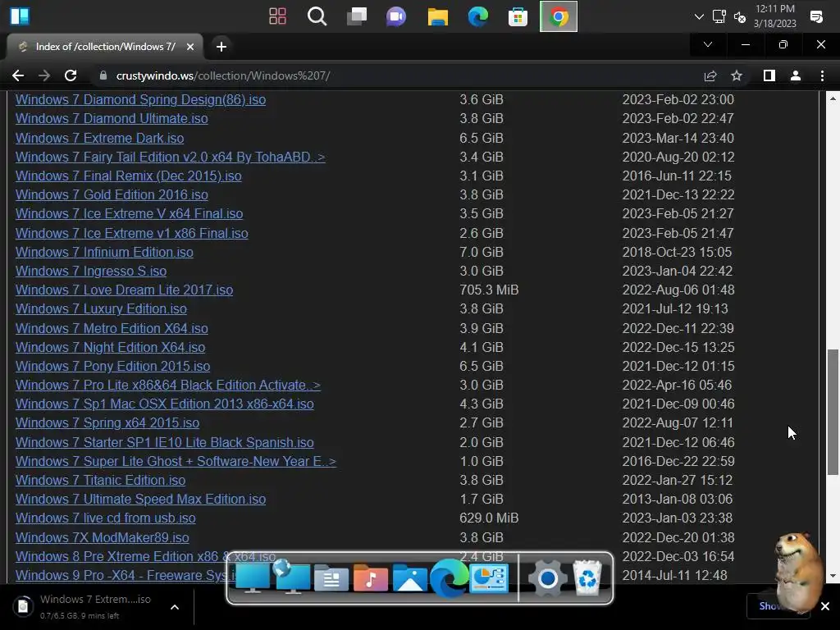
Task: Download Windows 7 Spring x64 2015.iso
Action: click(107, 422)
